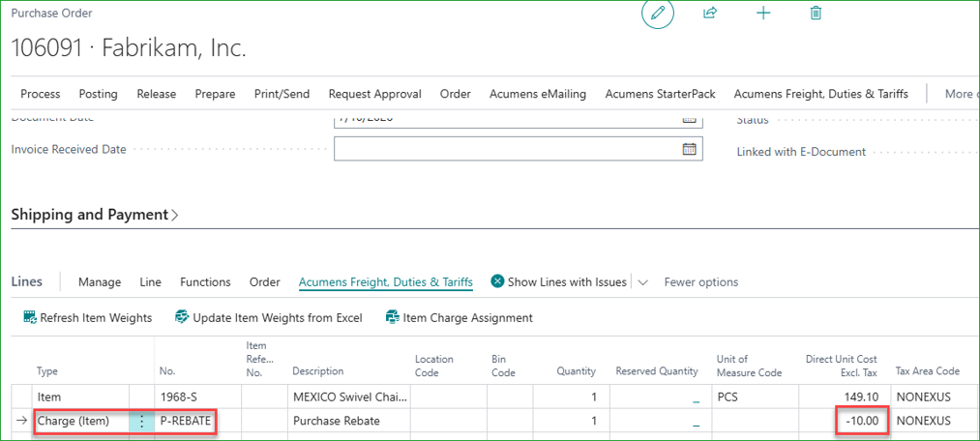Open the Request Approval menu

(x=375, y=94)
